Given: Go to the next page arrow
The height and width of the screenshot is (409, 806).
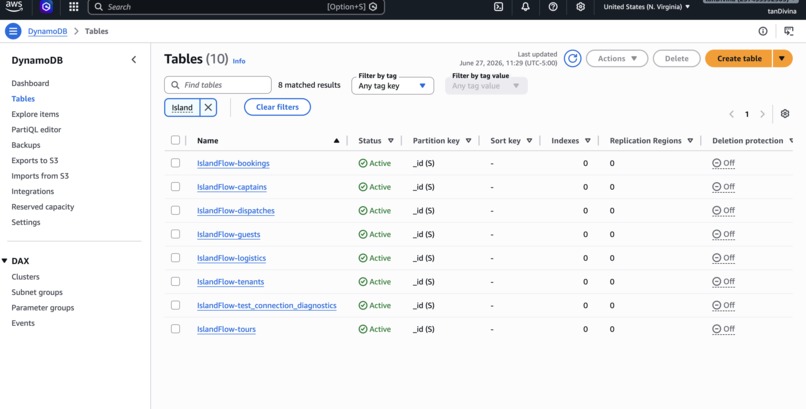Looking at the screenshot, I should (x=762, y=114).
